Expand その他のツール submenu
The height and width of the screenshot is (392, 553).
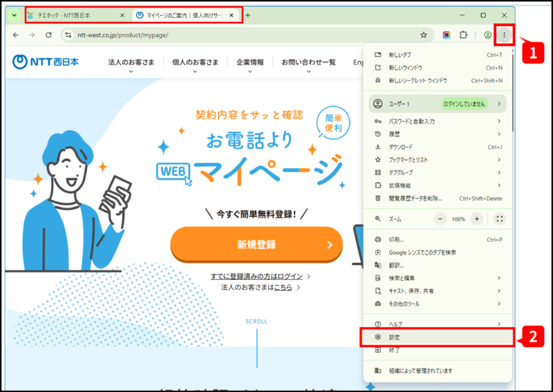(438, 304)
